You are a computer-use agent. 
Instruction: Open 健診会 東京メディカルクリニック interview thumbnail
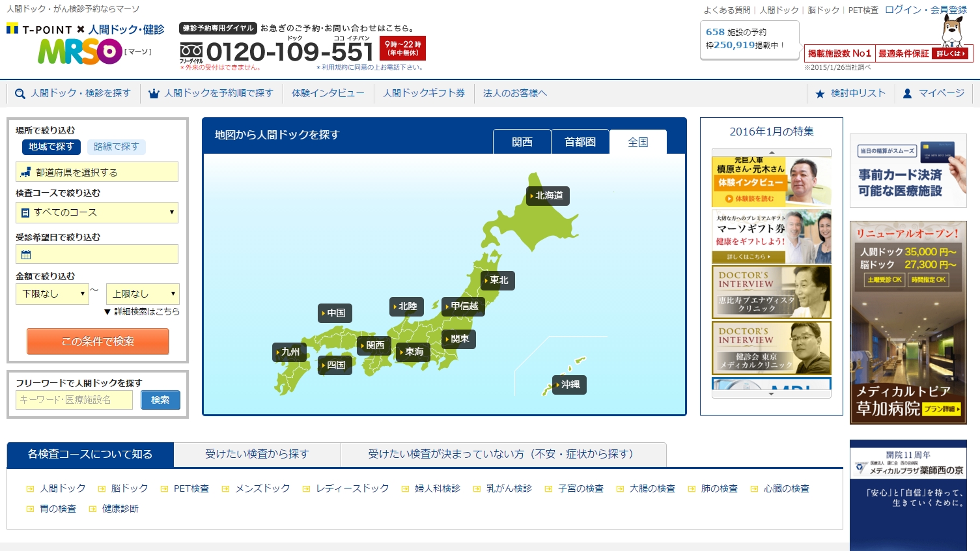772,348
